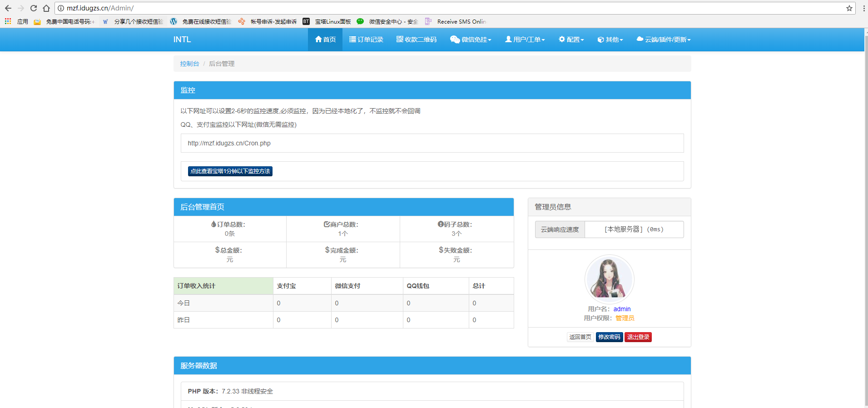Open 收款二维码 in navbar
868x408 pixels.
(x=416, y=40)
